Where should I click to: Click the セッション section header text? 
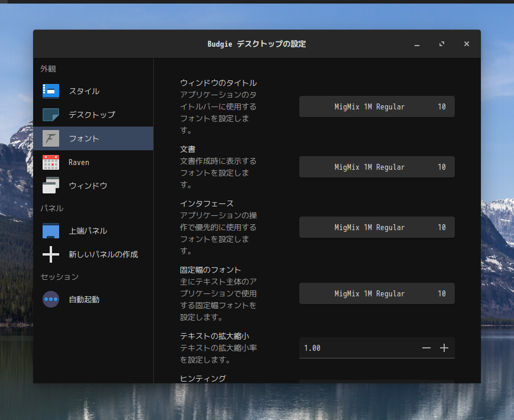tap(59, 277)
